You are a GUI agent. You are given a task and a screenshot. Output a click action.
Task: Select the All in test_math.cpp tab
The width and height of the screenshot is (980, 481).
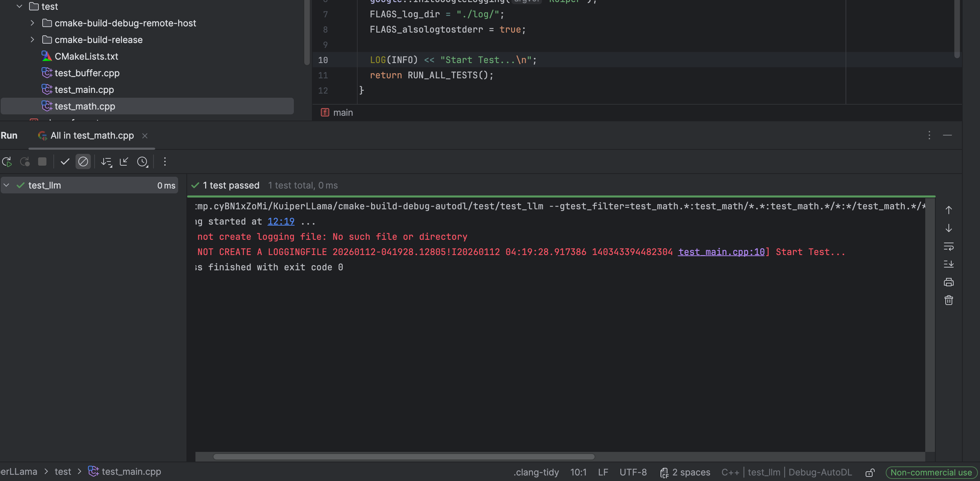92,135
